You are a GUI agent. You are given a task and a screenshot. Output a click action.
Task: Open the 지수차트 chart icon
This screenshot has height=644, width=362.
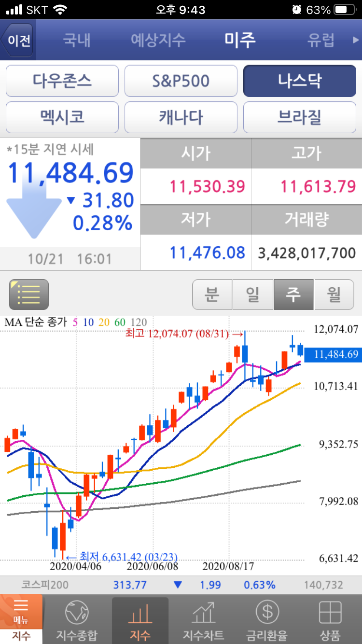pyautogui.click(x=203, y=620)
